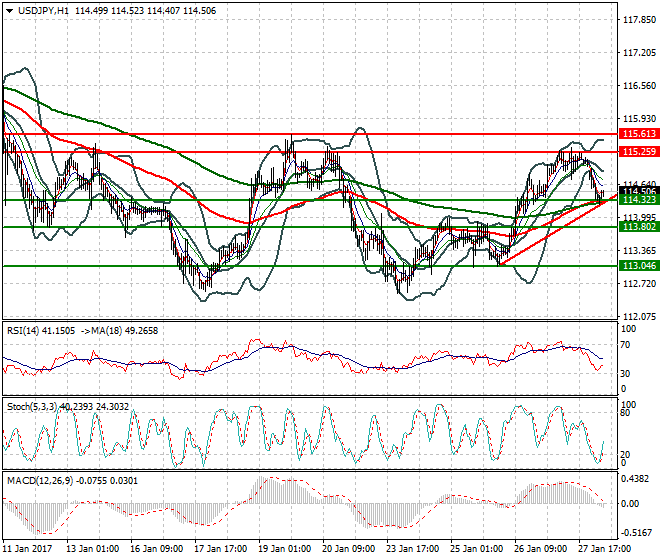Select the MACD scale value 0.4382

635,479
